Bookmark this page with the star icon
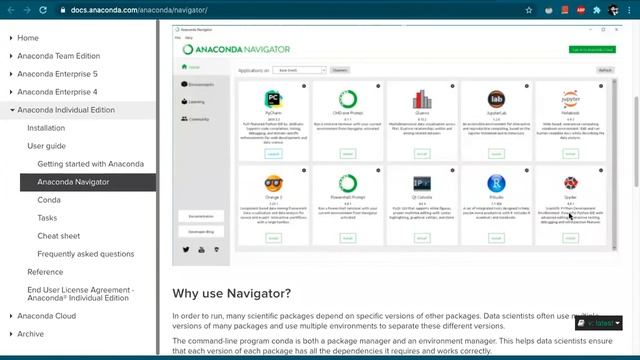640x360 pixels. 529,10
